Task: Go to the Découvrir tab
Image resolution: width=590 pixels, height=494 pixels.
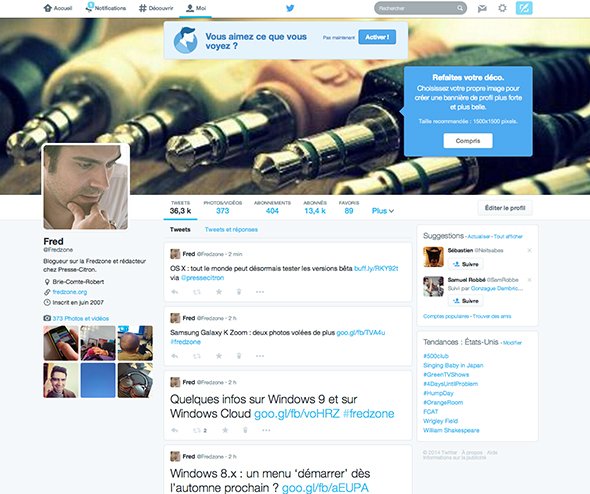Action: tap(156, 8)
